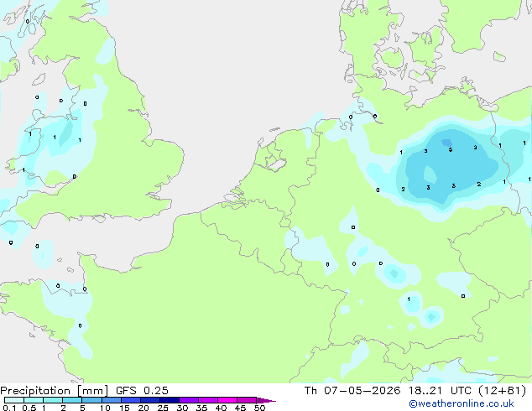Click the '40' legend value
Image resolution: width=532 pixels, height=411 pixels.
(x=222, y=408)
